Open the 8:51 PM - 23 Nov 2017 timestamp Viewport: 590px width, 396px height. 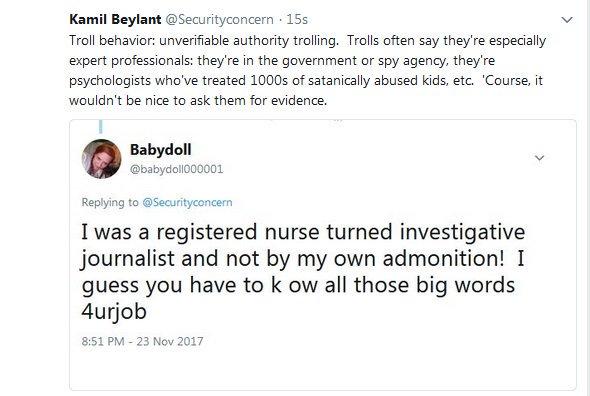[x=142, y=341]
